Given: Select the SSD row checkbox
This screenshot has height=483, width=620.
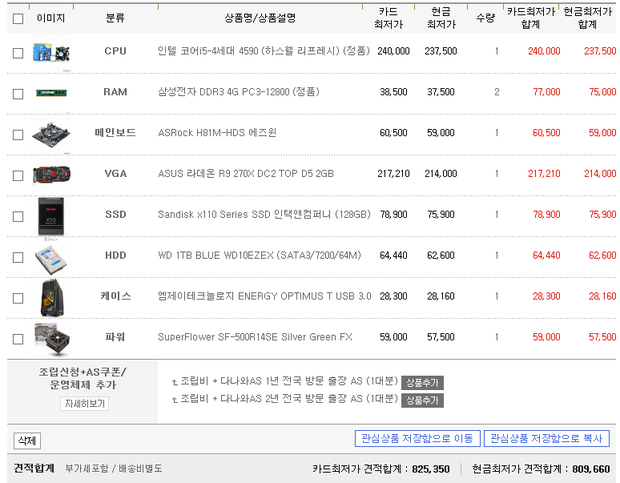Looking at the screenshot, I should point(17,215).
